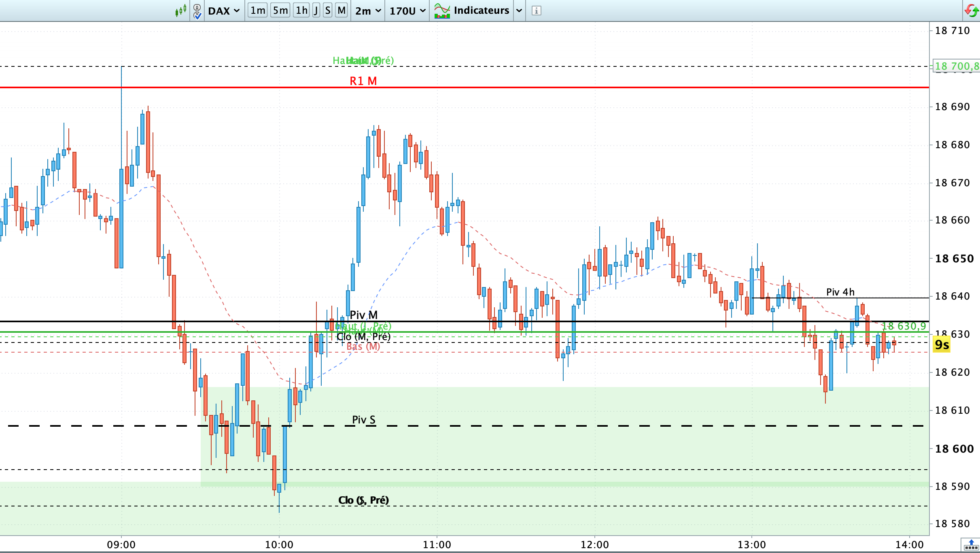Click the candlestick chart style icon

[180, 10]
